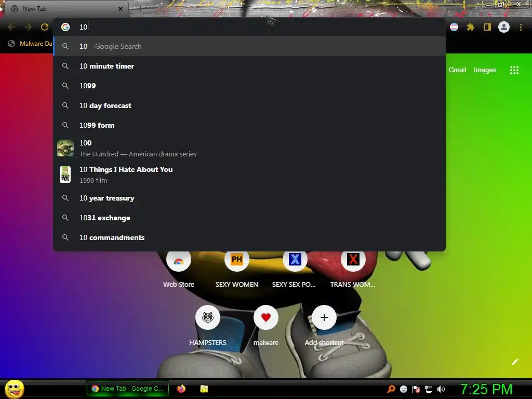Select '10 - Google Search' suggestion
This screenshot has height=399, width=532.
click(249, 46)
